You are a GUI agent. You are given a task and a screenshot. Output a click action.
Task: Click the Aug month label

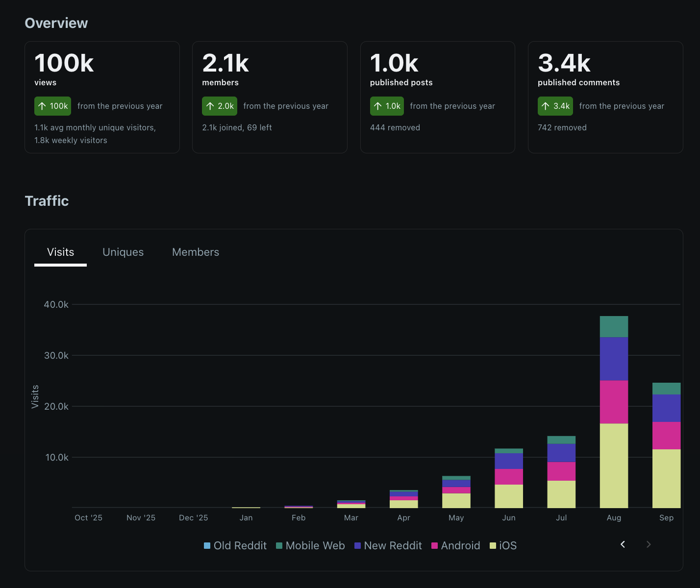pos(614,517)
